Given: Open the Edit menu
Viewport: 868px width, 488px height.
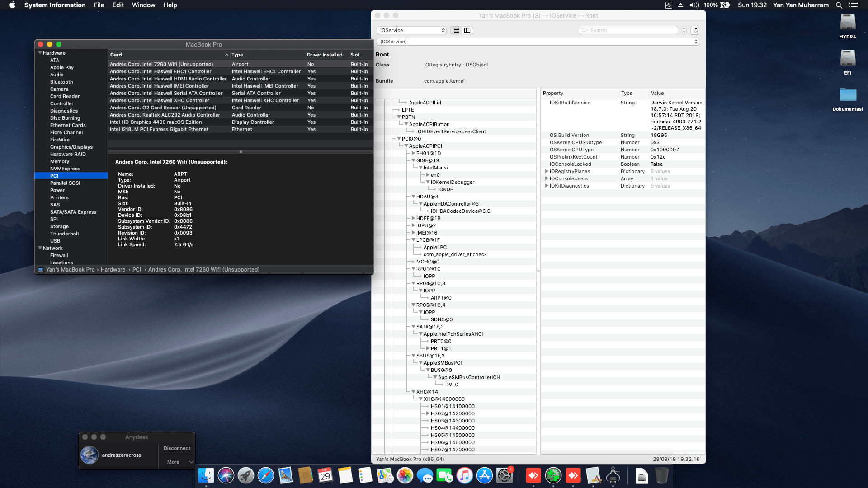Looking at the screenshot, I should click(118, 5).
